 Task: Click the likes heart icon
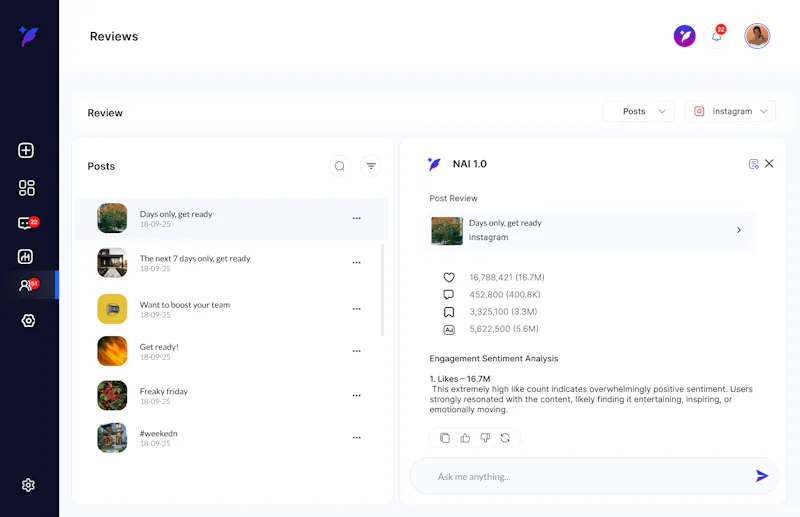449,278
